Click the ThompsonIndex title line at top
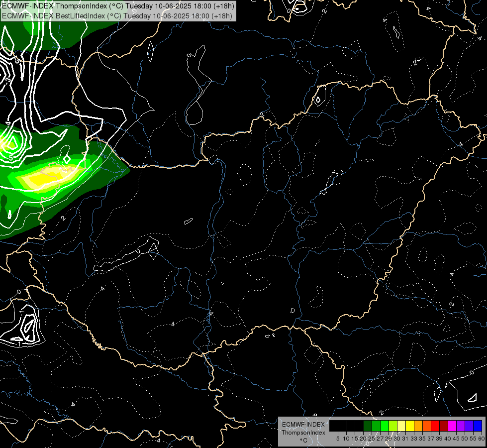This screenshot has width=487, height=448. click(x=118, y=5)
